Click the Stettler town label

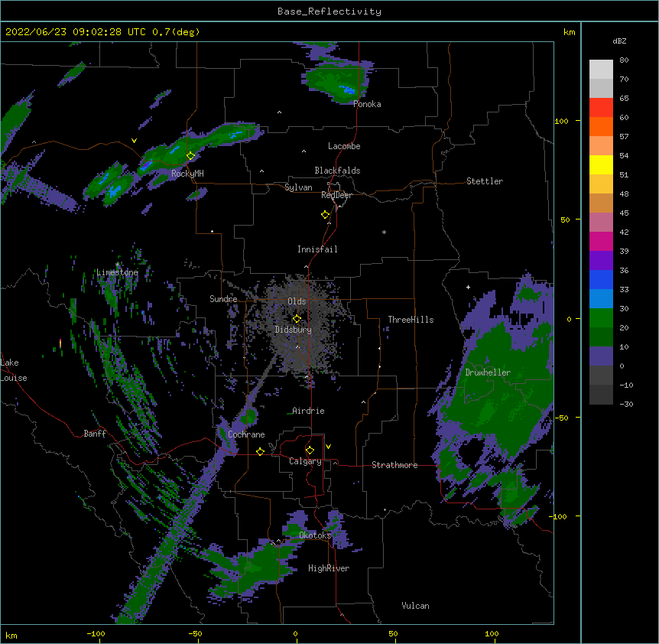[x=485, y=181]
